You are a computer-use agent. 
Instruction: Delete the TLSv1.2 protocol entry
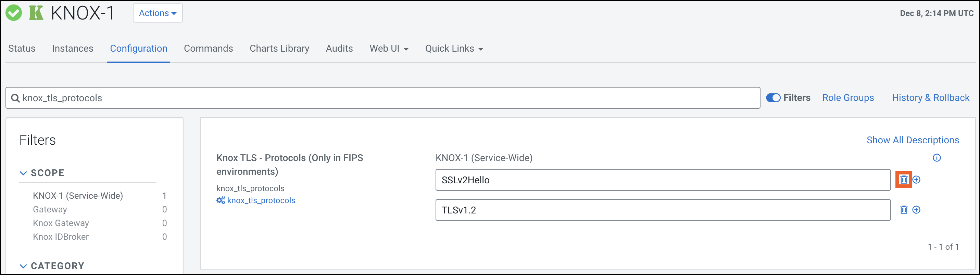click(904, 210)
